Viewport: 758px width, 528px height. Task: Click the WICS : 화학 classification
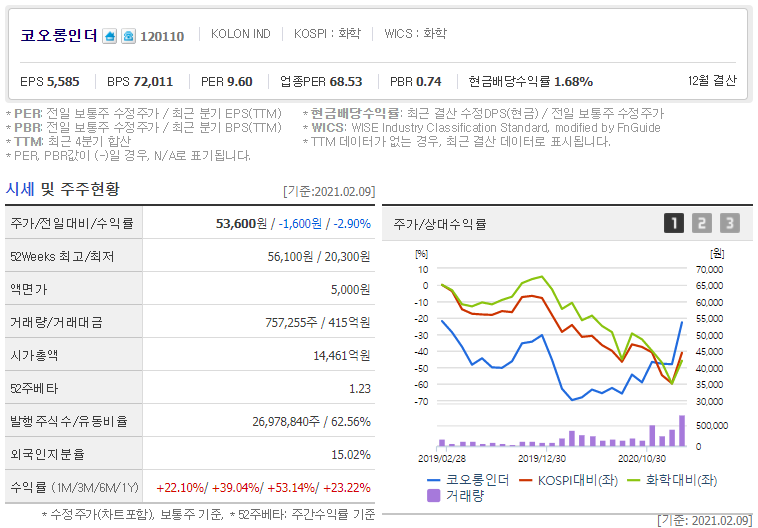(x=415, y=34)
